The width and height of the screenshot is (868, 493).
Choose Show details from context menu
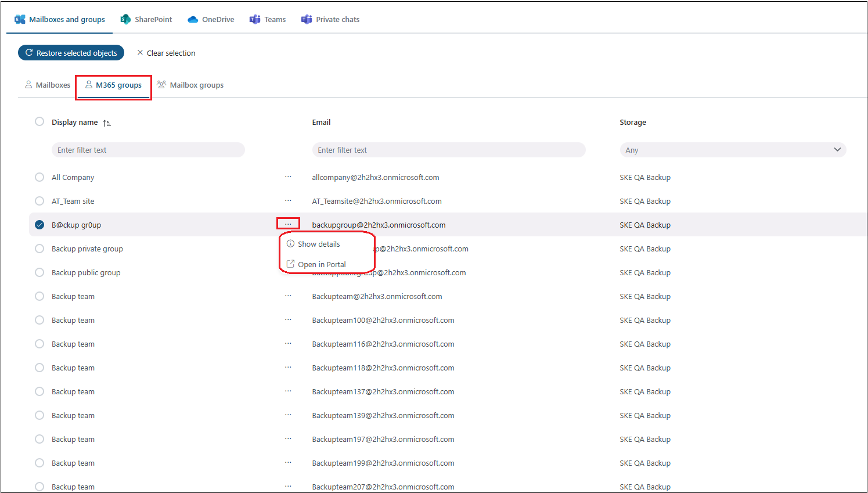coord(319,244)
